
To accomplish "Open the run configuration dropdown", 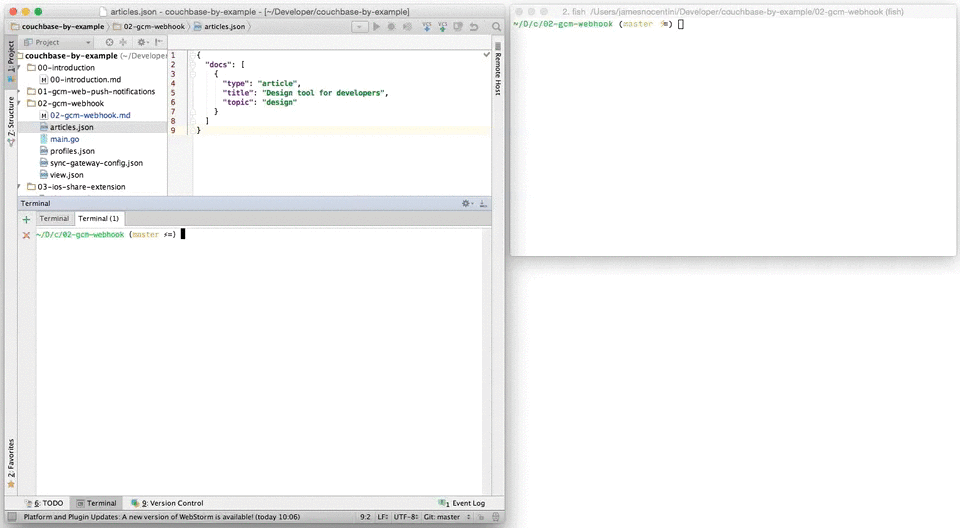I will coord(359,26).
